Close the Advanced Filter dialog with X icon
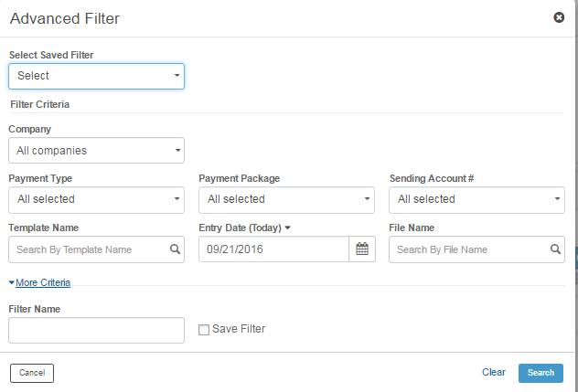The height and width of the screenshot is (392, 578). point(559,17)
